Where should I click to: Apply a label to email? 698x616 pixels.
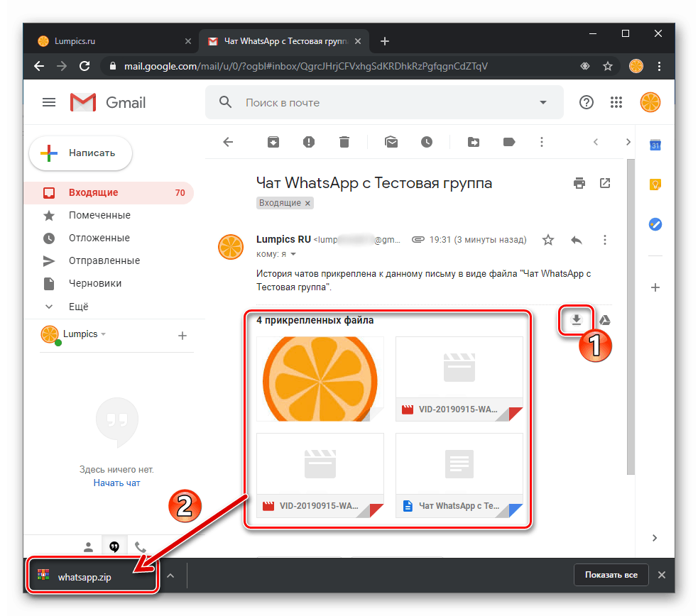click(509, 142)
